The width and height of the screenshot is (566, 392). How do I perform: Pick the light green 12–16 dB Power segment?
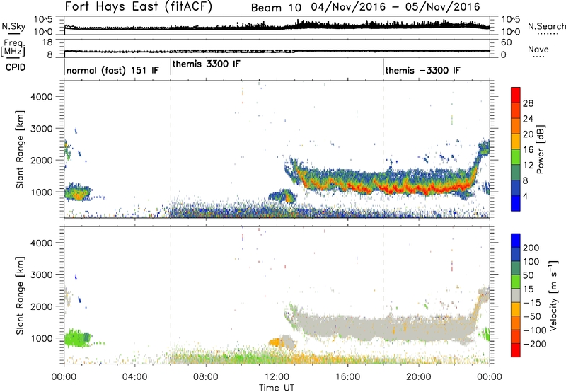click(x=516, y=157)
